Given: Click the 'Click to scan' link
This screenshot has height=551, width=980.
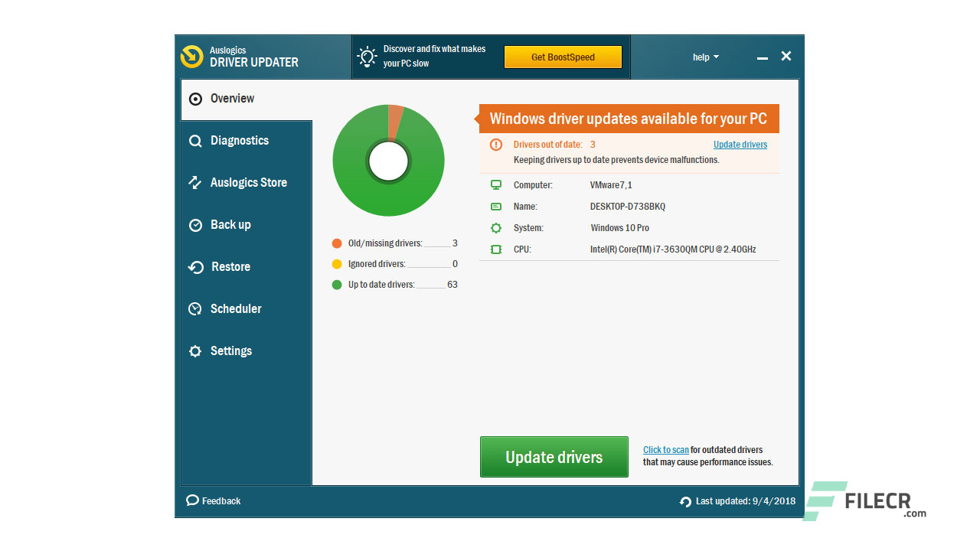Looking at the screenshot, I should [666, 450].
